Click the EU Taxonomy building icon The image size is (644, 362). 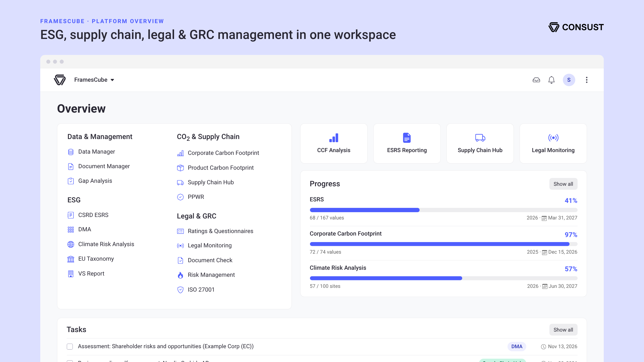[71, 259]
